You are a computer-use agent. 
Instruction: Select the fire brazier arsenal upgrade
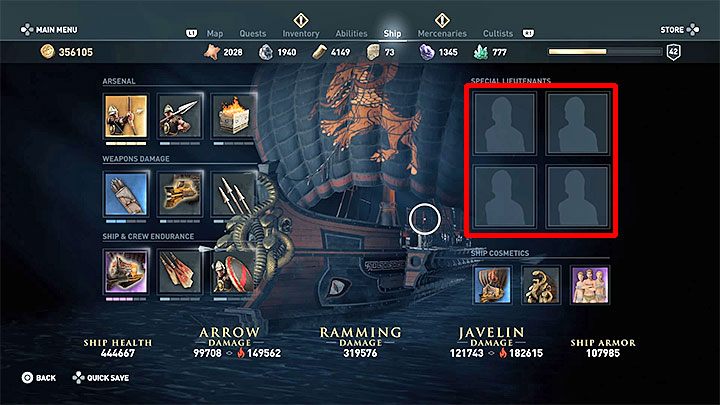(233, 116)
